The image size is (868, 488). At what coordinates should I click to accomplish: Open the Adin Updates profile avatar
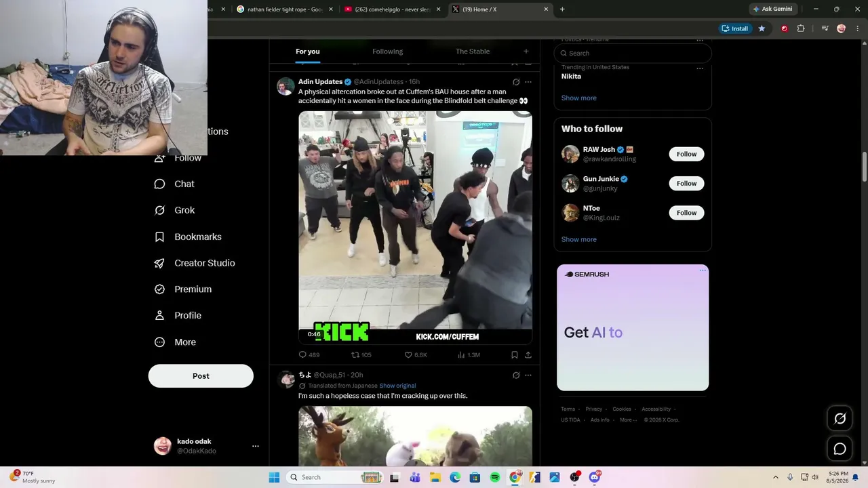coord(285,87)
